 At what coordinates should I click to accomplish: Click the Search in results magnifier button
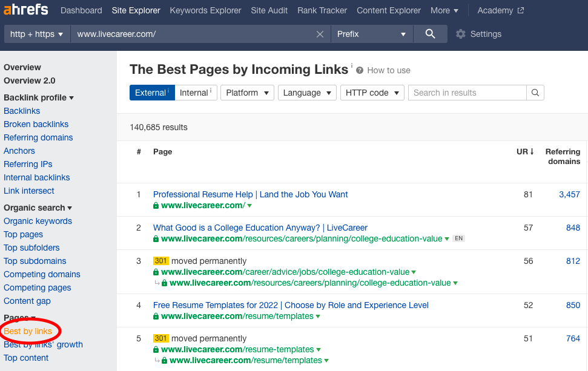[x=535, y=93]
